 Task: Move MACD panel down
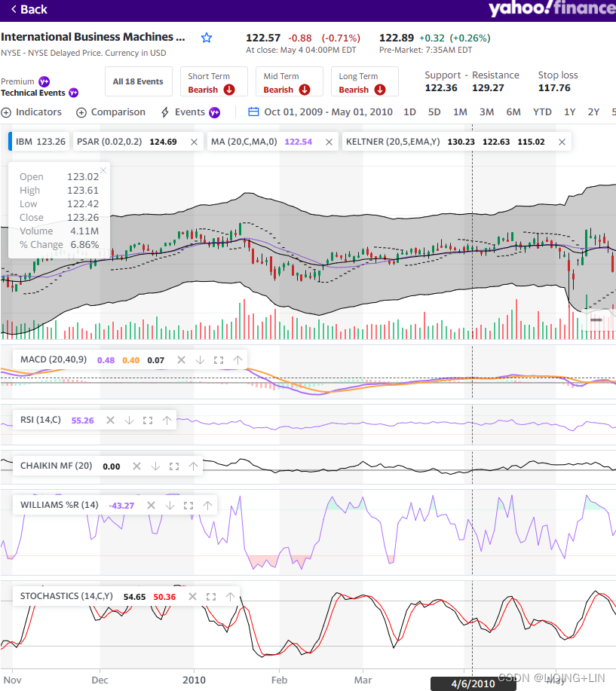(x=200, y=360)
